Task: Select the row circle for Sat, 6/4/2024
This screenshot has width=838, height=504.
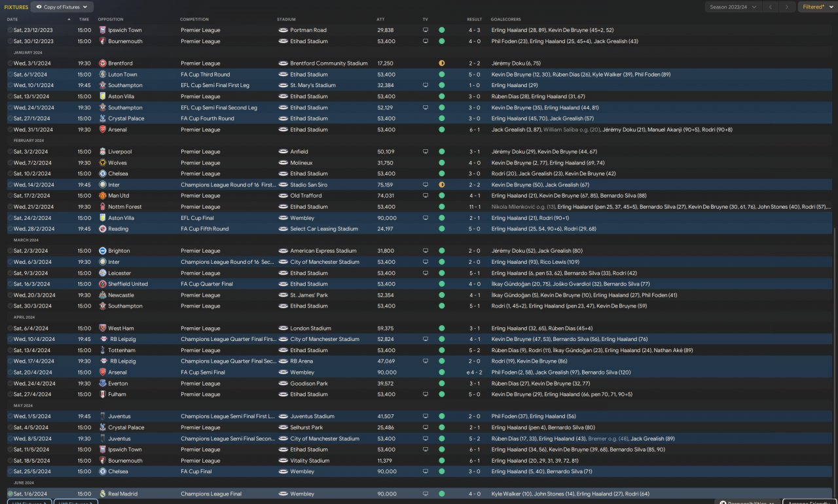Action: click(x=10, y=329)
